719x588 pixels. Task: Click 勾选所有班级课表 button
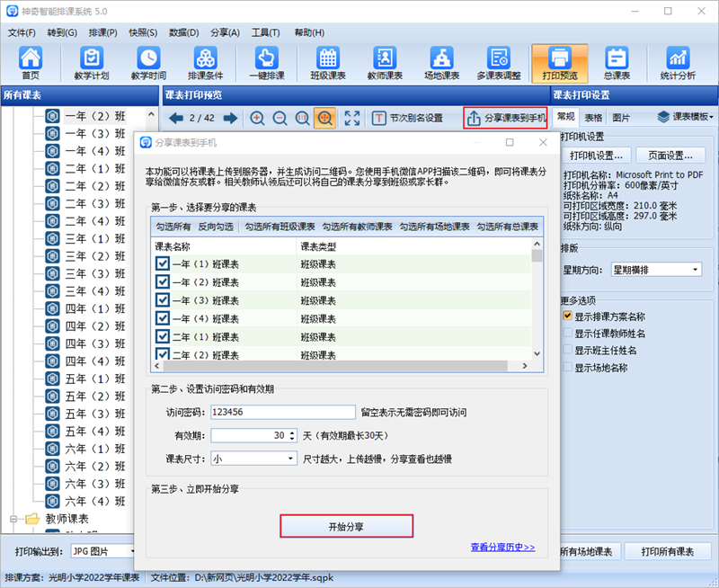click(280, 227)
